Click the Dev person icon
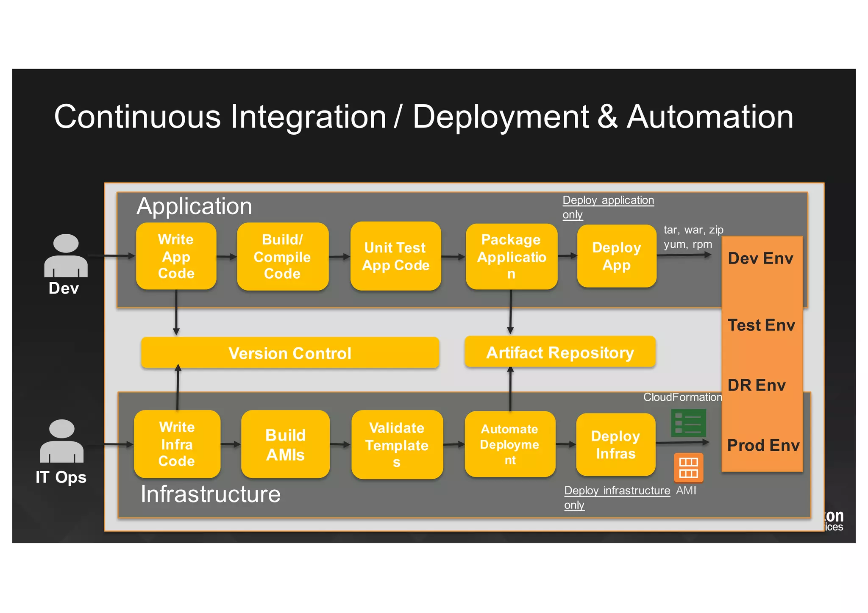Screen dimensions: 868x613 pyautogui.click(x=66, y=255)
